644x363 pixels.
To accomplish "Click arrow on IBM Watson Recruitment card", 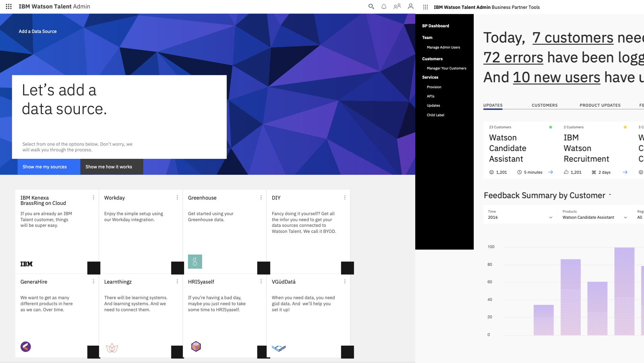I will (625, 172).
